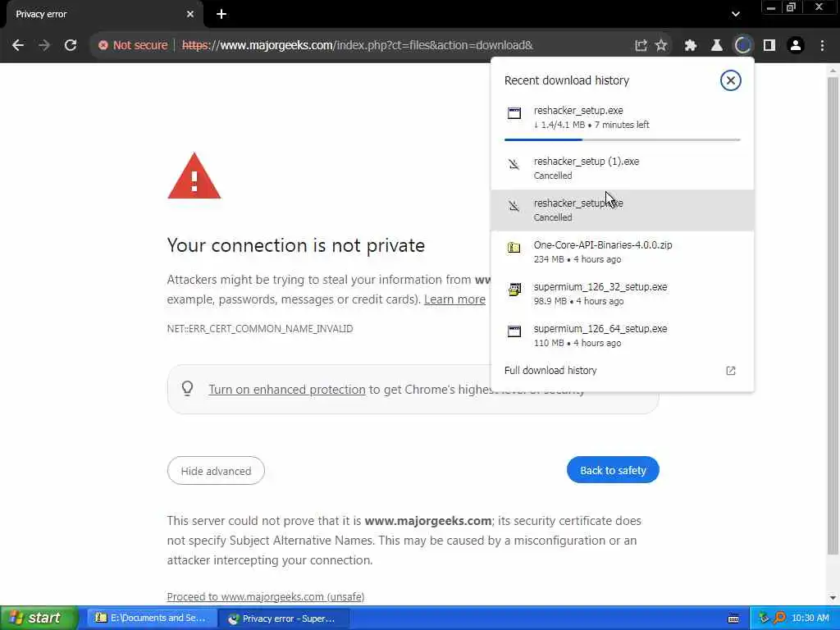Click Turn on enhanced protection link
The height and width of the screenshot is (630, 840).
coord(286,390)
